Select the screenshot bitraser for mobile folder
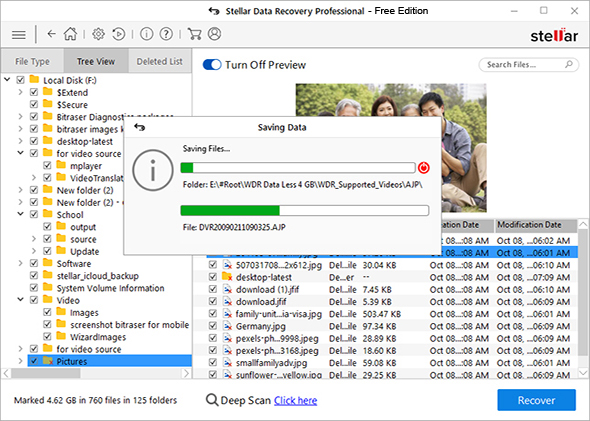The image size is (590, 421). click(129, 325)
